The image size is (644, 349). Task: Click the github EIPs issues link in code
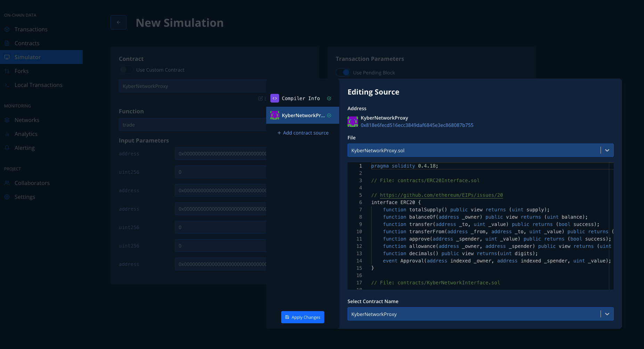[x=441, y=195]
